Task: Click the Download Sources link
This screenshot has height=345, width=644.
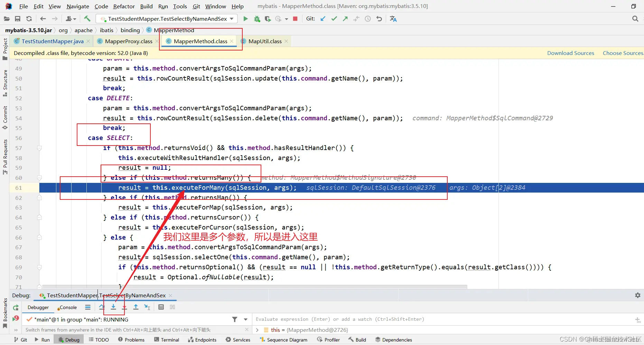Action: tap(571, 53)
